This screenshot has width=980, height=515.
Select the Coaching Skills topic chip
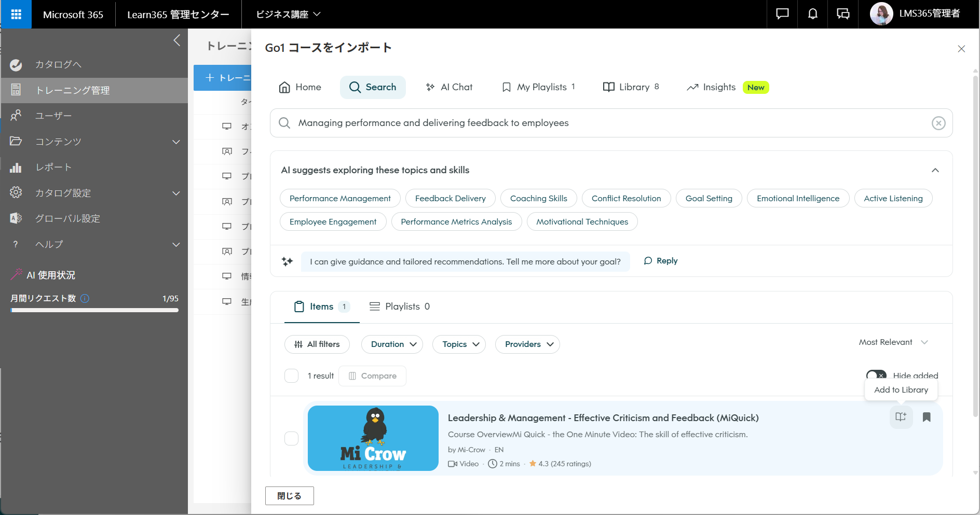(539, 198)
